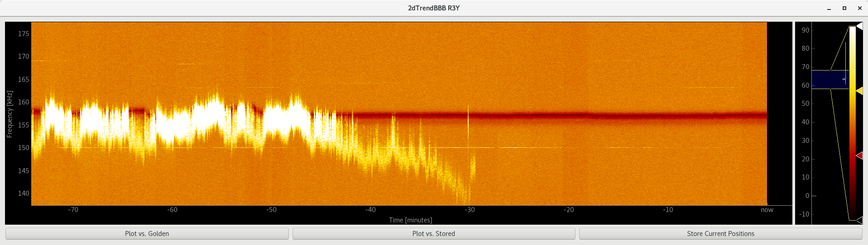868x245 pixels.
Task: Maximize the 2dTrendBBB R3Y window
Action: [x=844, y=8]
